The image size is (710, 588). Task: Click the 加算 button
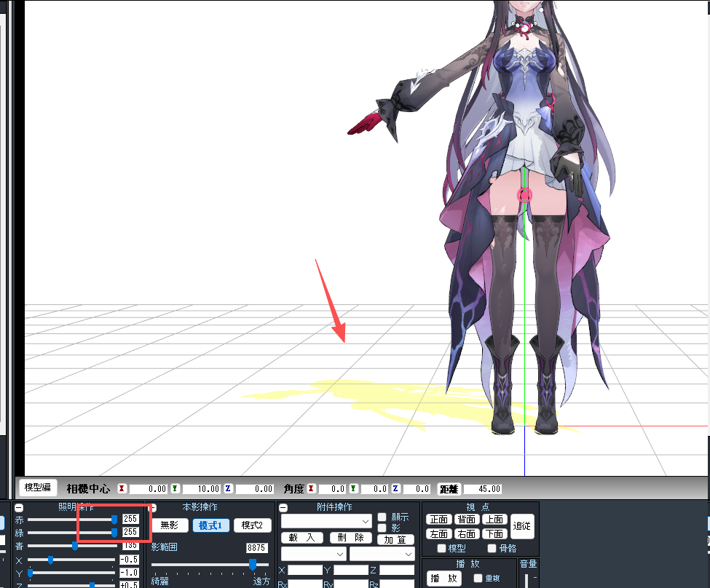coord(395,540)
